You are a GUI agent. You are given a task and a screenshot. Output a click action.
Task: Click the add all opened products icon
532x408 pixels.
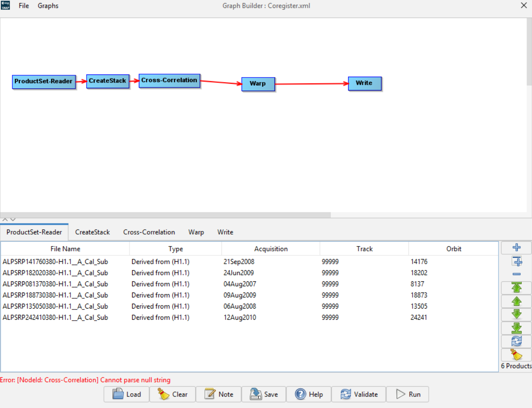(x=516, y=261)
